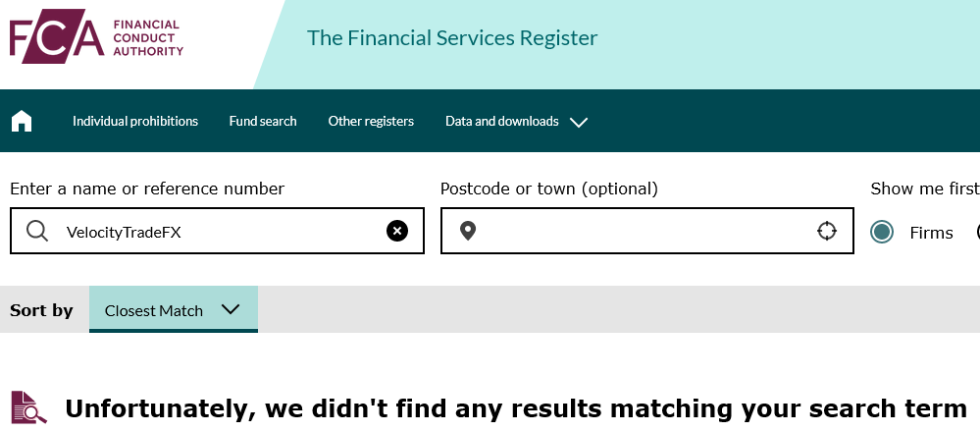Screen dimensions: 980x432
Task: Click The Financial Services Register title
Action: tap(452, 38)
